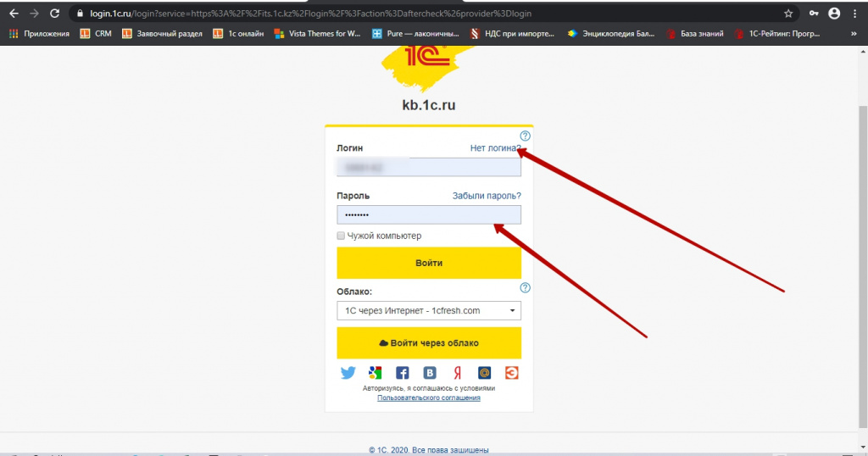The width and height of the screenshot is (868, 456).
Task: Click the address bar URL
Action: [x=310, y=14]
